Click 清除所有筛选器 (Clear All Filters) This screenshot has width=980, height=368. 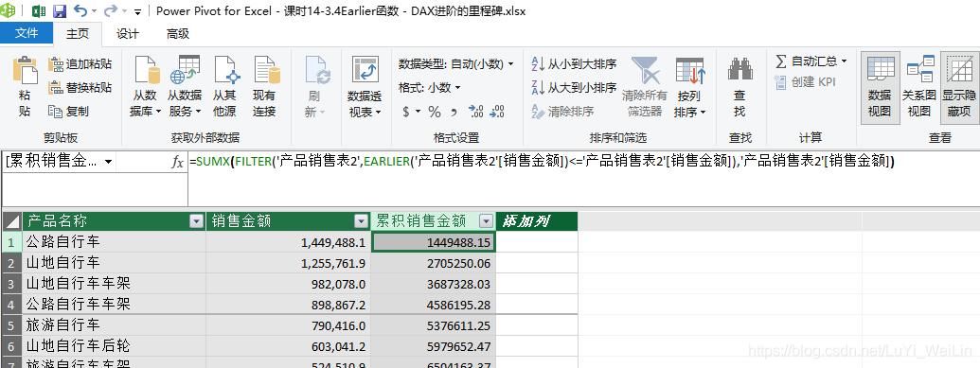[645, 87]
